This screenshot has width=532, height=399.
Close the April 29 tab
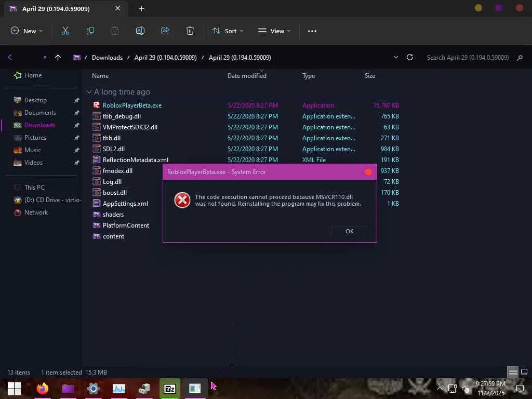point(117,8)
